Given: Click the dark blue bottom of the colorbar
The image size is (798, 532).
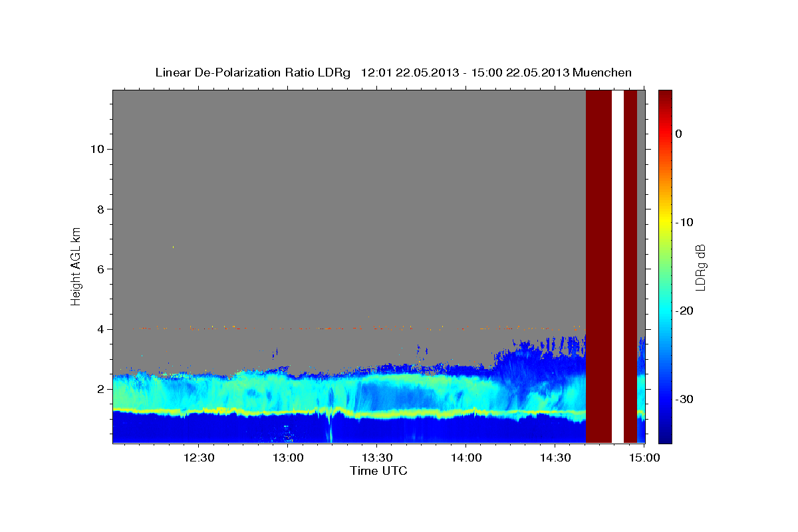Looking at the screenshot, I should pos(665,436).
